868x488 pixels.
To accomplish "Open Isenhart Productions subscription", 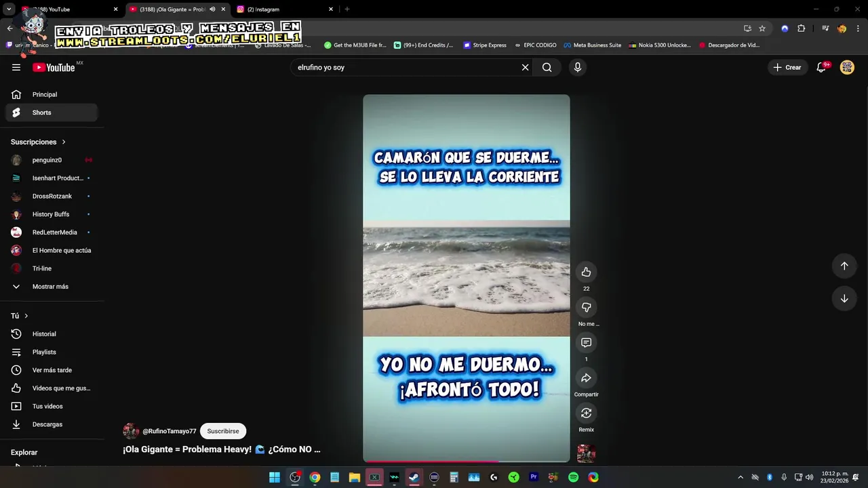I will [52, 178].
